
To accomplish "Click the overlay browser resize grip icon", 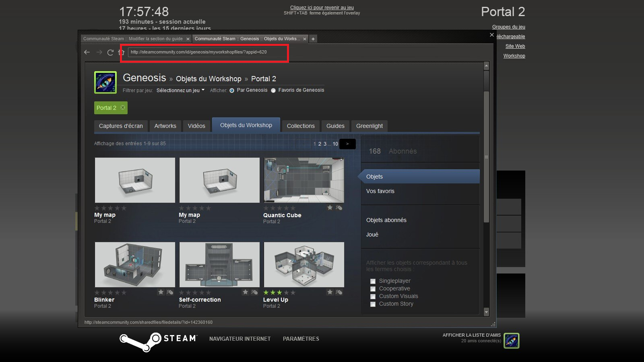I will click(493, 324).
